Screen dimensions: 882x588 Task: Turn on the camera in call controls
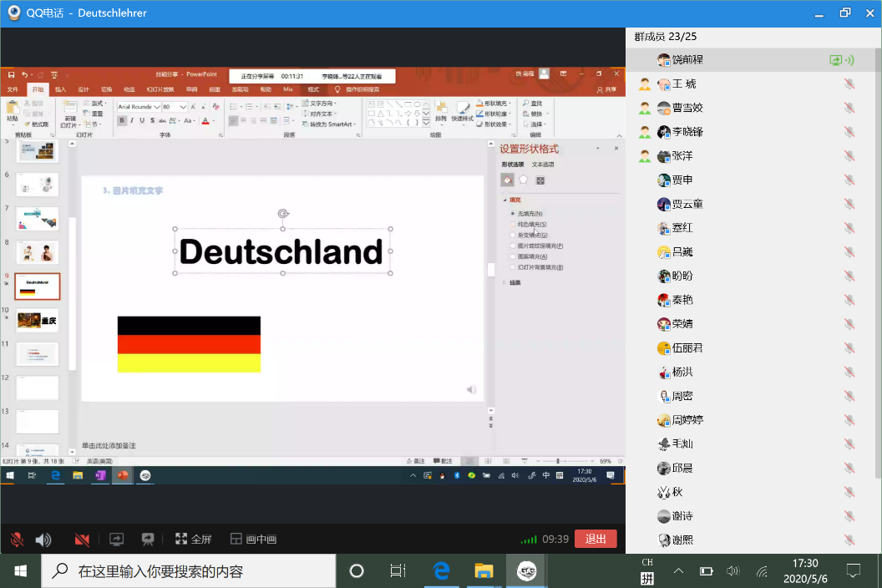click(x=82, y=540)
